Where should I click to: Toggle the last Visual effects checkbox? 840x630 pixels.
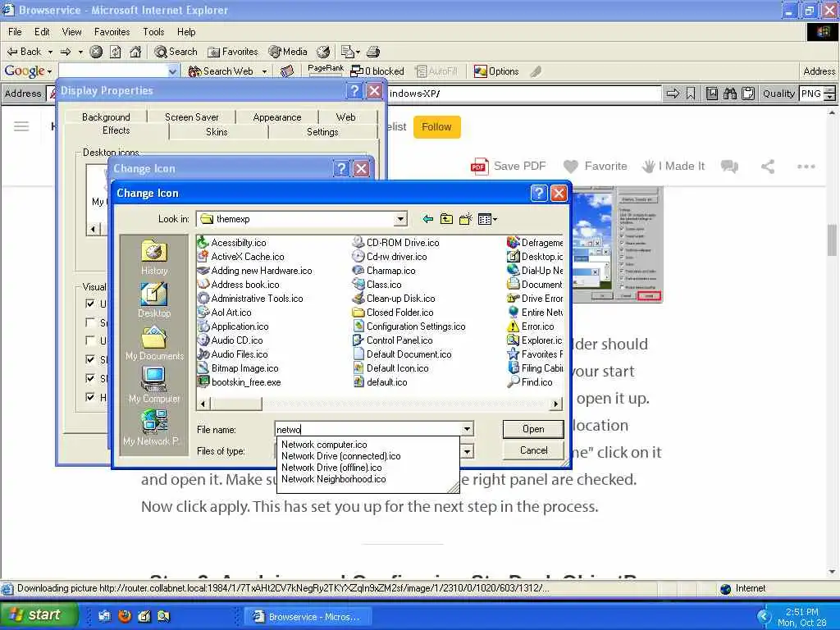tap(90, 397)
